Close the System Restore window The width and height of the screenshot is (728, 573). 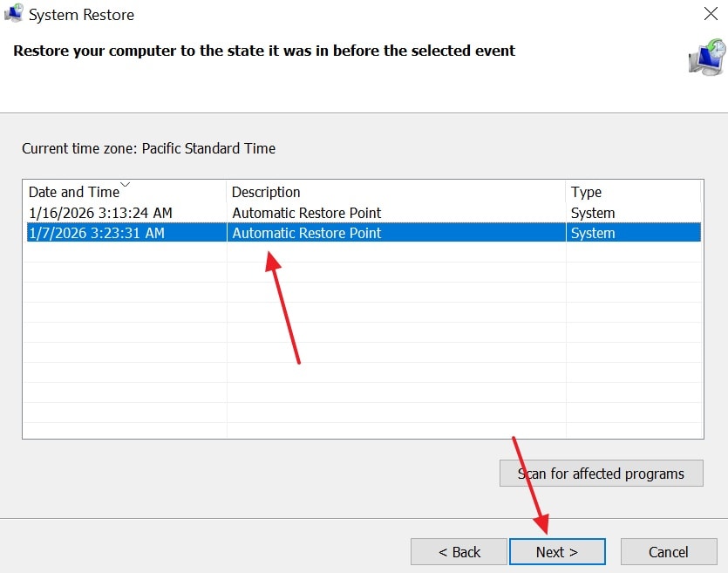coord(711,14)
